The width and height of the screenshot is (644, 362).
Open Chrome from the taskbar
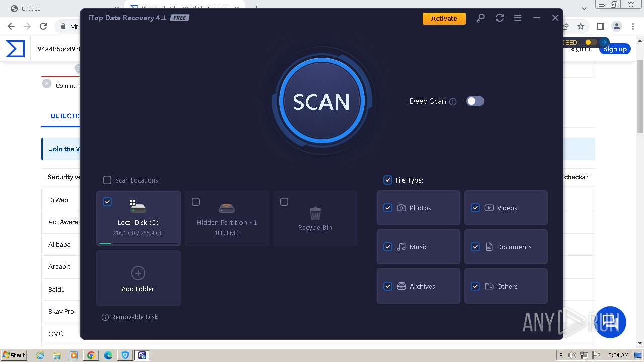[x=91, y=355]
